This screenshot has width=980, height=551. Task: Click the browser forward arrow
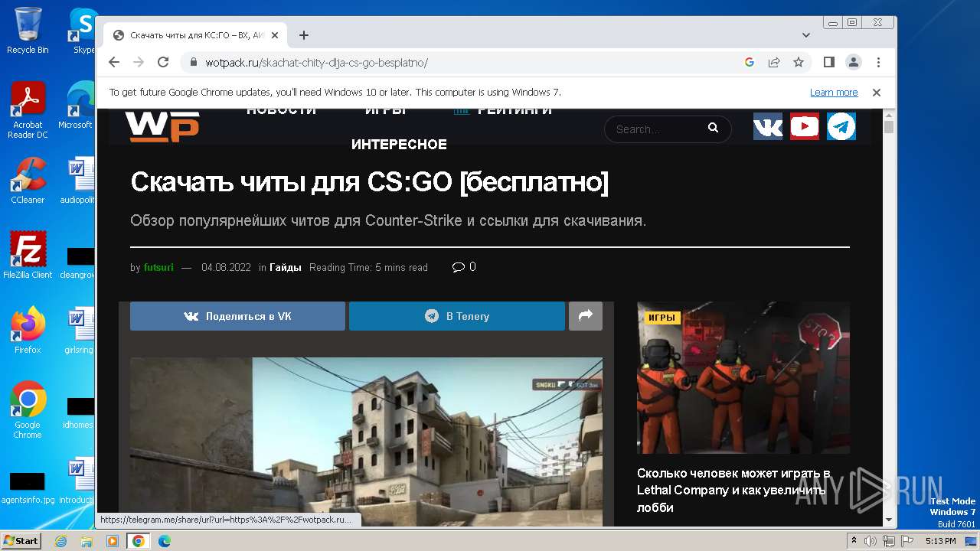point(139,62)
